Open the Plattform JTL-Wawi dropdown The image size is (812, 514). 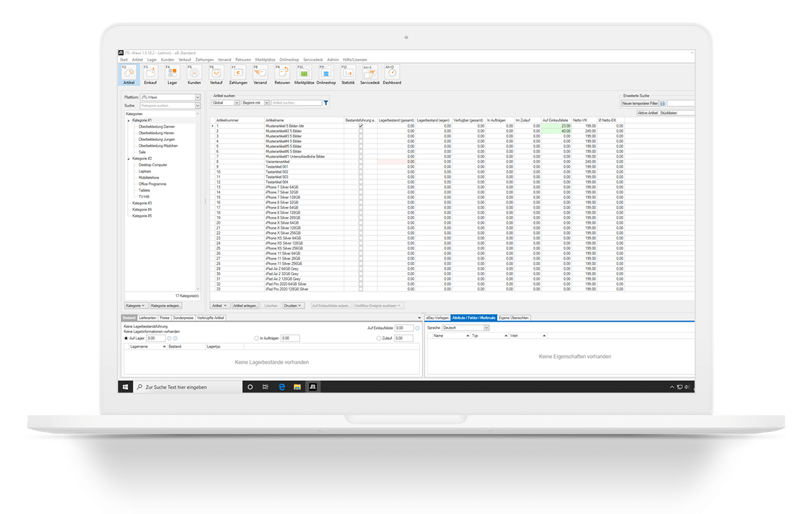198,98
